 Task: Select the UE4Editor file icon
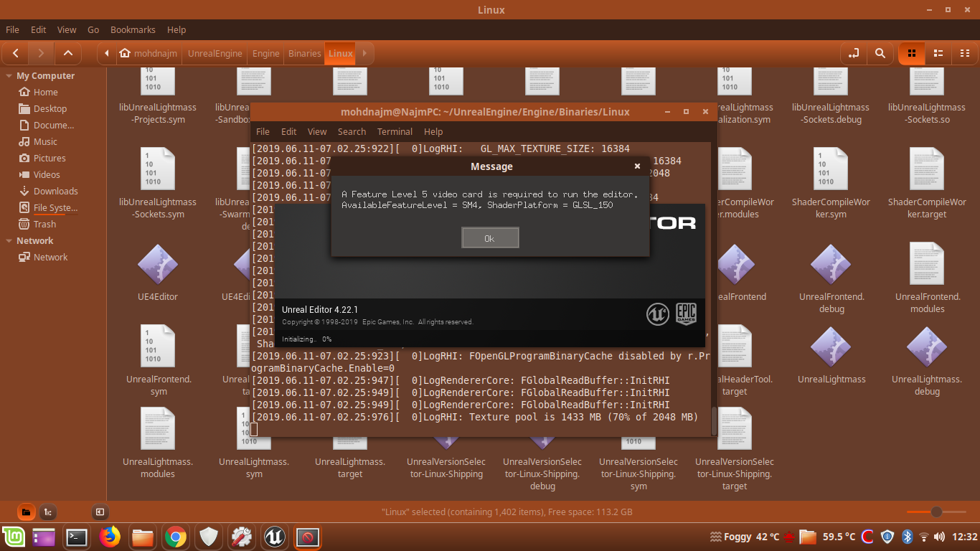pos(157,265)
